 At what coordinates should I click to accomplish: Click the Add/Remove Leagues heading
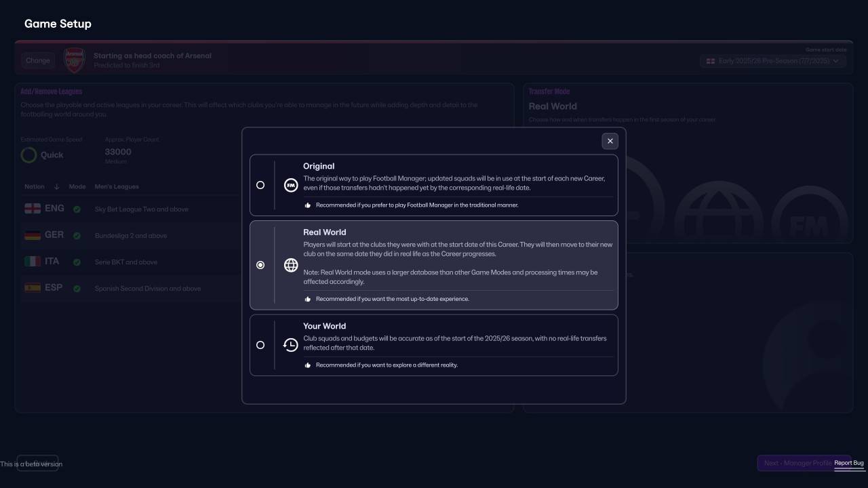click(51, 91)
